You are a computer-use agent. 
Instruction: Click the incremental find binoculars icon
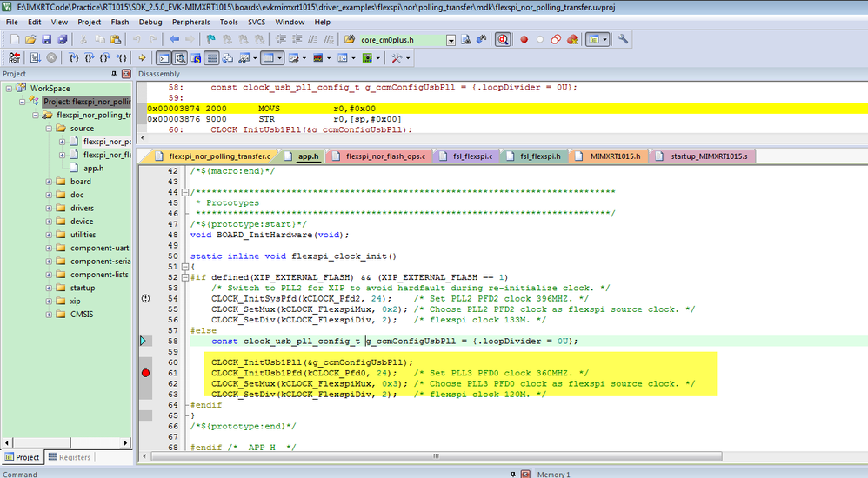pyautogui.click(x=482, y=40)
